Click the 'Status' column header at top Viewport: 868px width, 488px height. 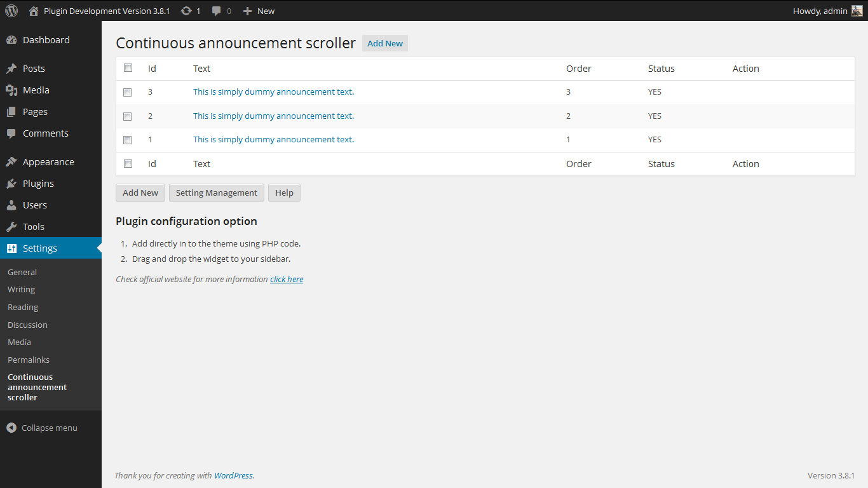coord(661,69)
